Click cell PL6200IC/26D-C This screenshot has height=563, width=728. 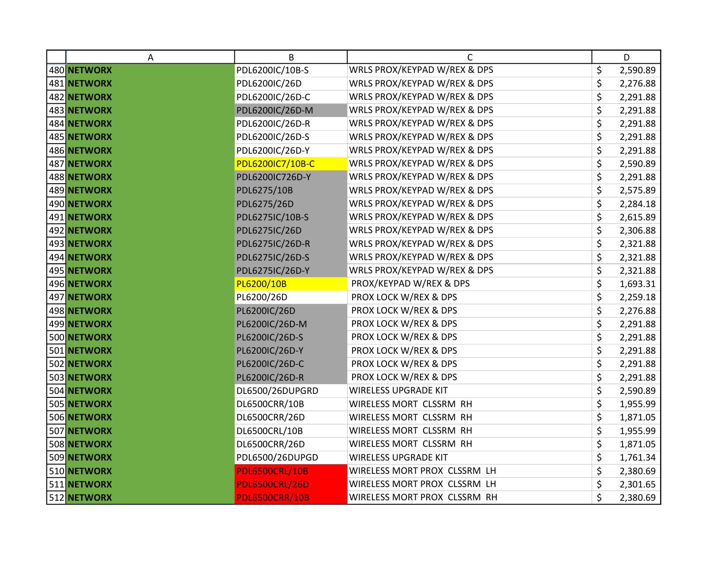click(x=291, y=364)
